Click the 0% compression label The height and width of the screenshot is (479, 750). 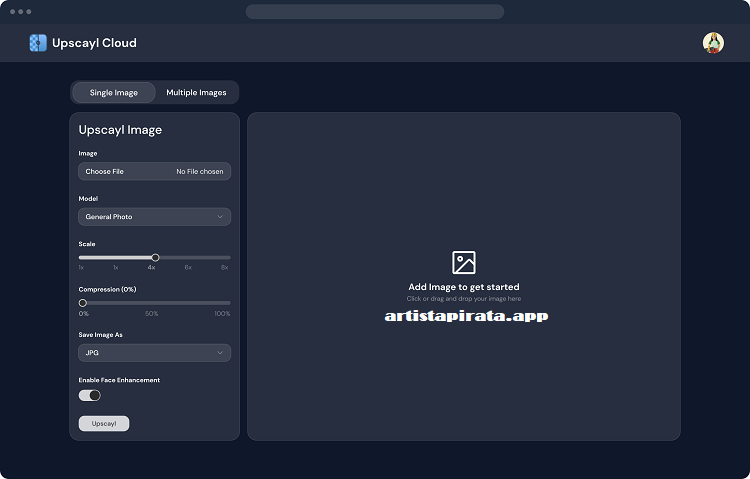point(84,313)
